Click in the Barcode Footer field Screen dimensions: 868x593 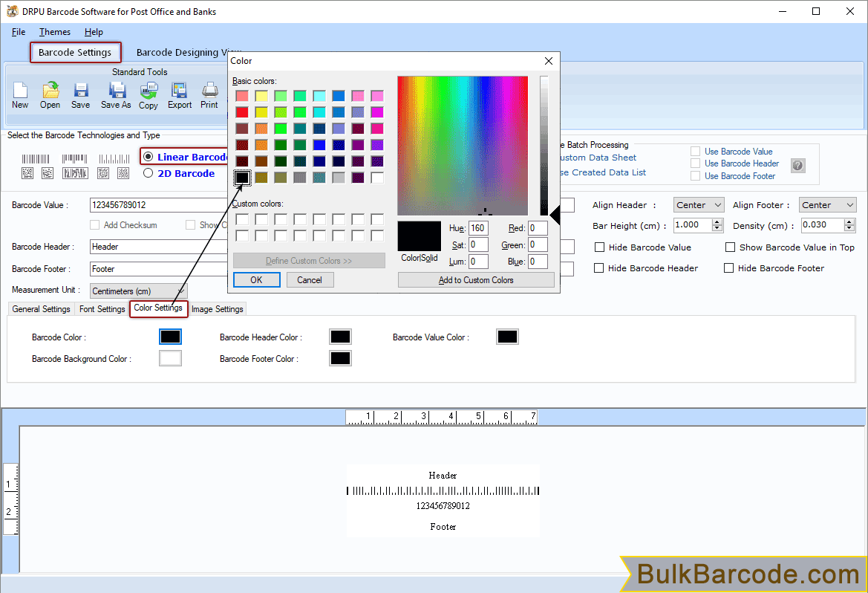[x=159, y=269]
